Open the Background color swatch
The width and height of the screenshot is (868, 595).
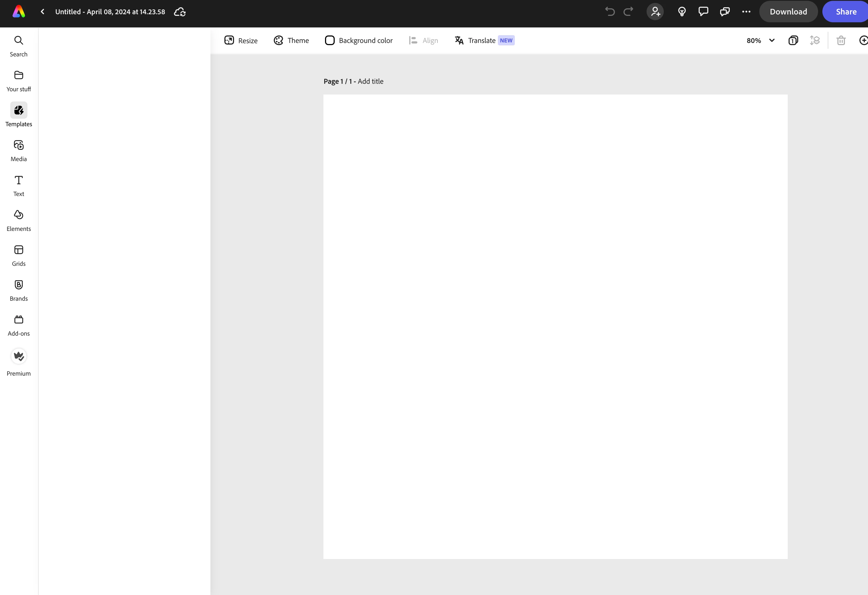pyautogui.click(x=330, y=40)
